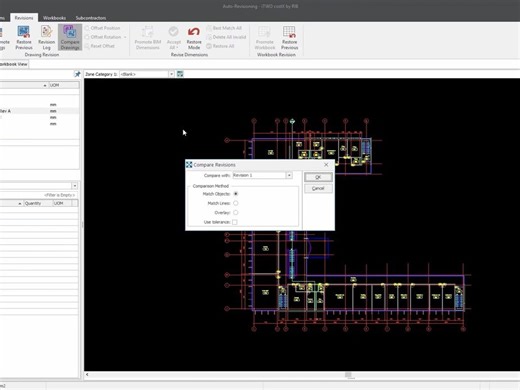Click Restore All in Revise Dimensions
The width and height of the screenshot is (520, 390).
click(220, 46)
